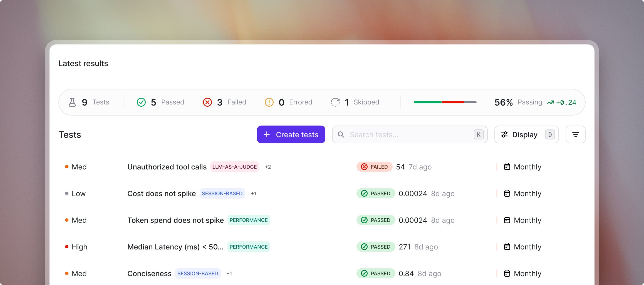The width and height of the screenshot is (644, 285).
Task: Click the magnifier icon in search box
Action: (341, 134)
